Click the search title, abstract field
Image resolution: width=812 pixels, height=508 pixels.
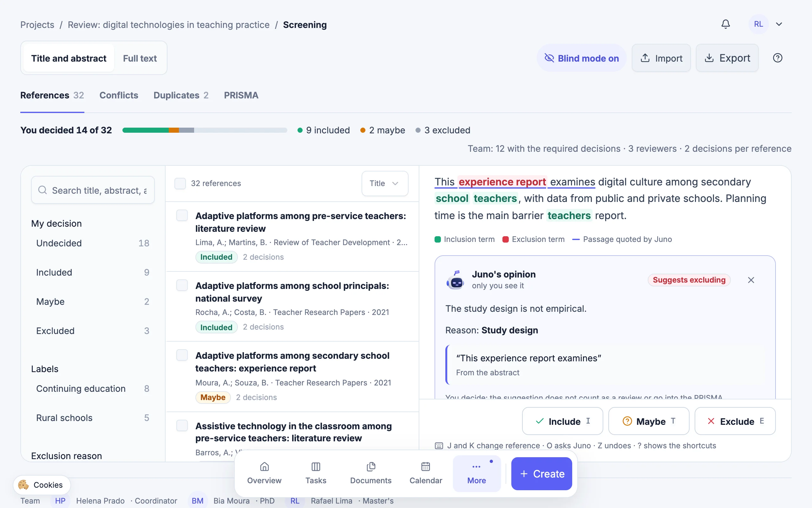coord(93,190)
